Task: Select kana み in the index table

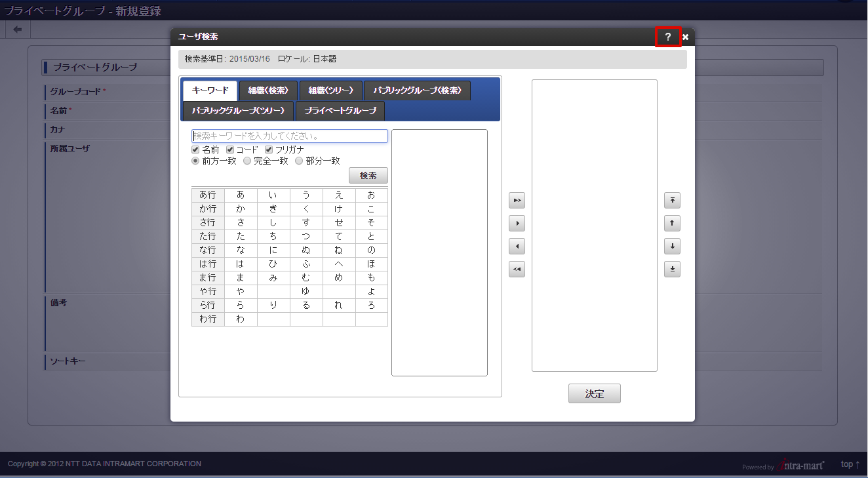Action: [x=273, y=278]
